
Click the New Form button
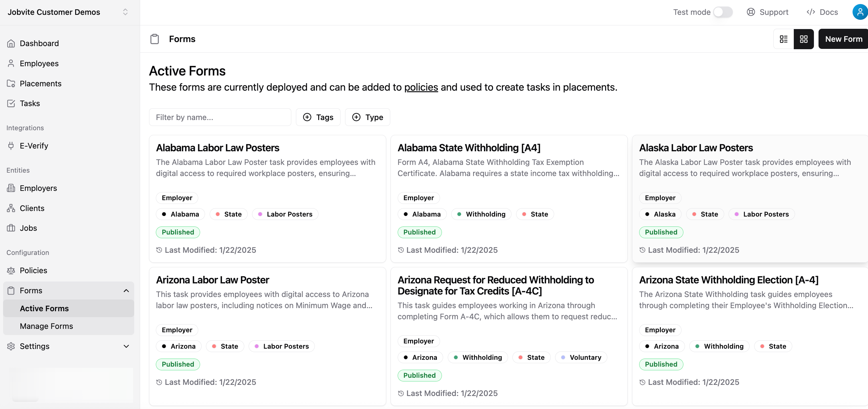(x=843, y=39)
